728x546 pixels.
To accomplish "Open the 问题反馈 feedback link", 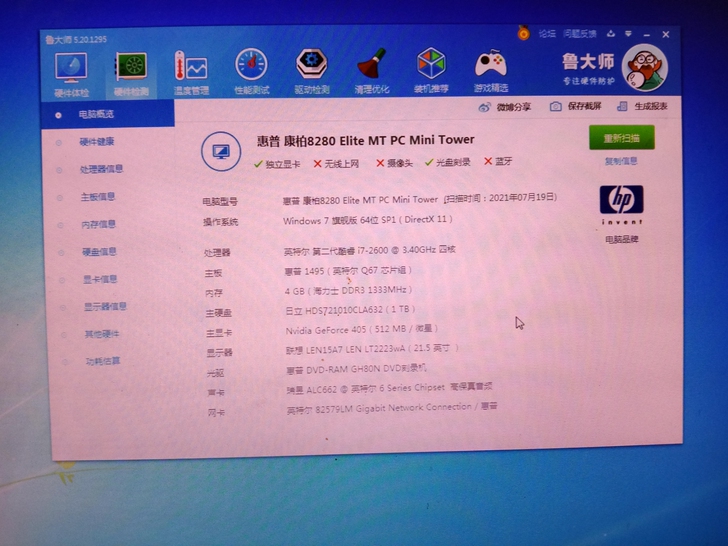I will click(580, 33).
